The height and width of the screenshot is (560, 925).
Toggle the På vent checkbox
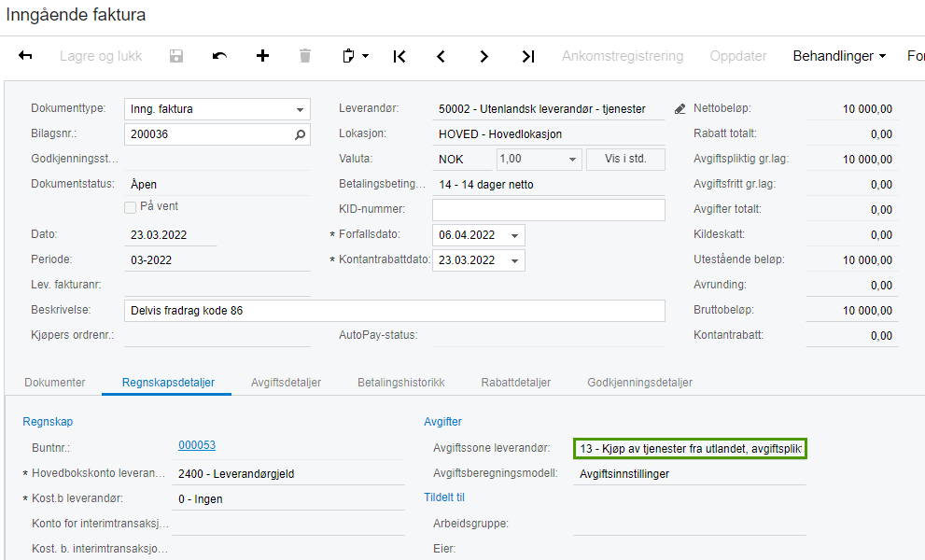click(131, 206)
